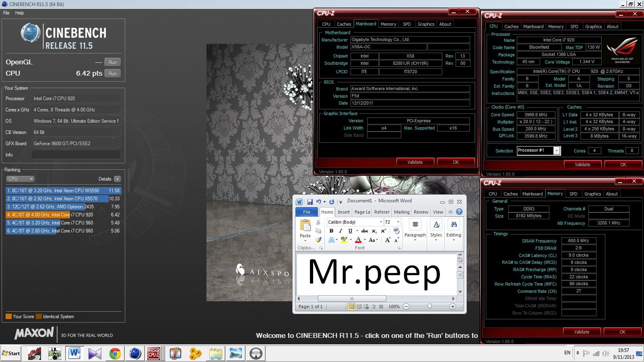Toggle Subscript formatting
The width and height of the screenshot is (644, 362).
(x=374, y=231)
